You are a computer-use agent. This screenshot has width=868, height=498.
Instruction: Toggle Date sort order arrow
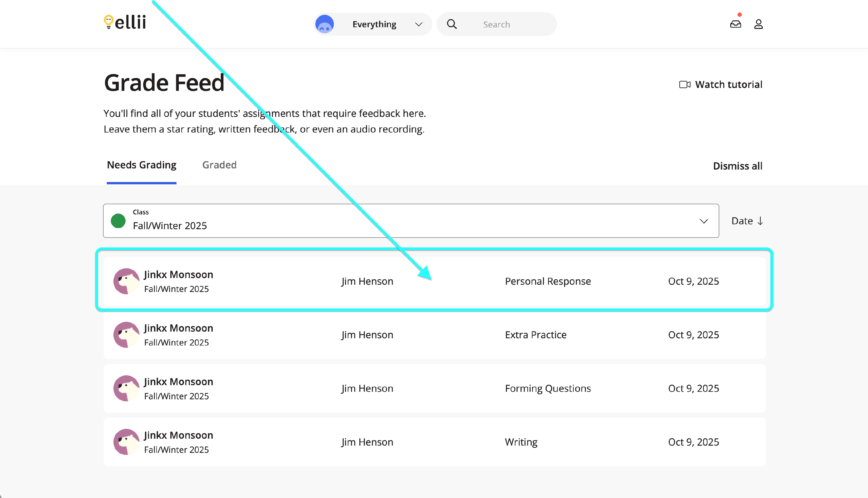760,221
